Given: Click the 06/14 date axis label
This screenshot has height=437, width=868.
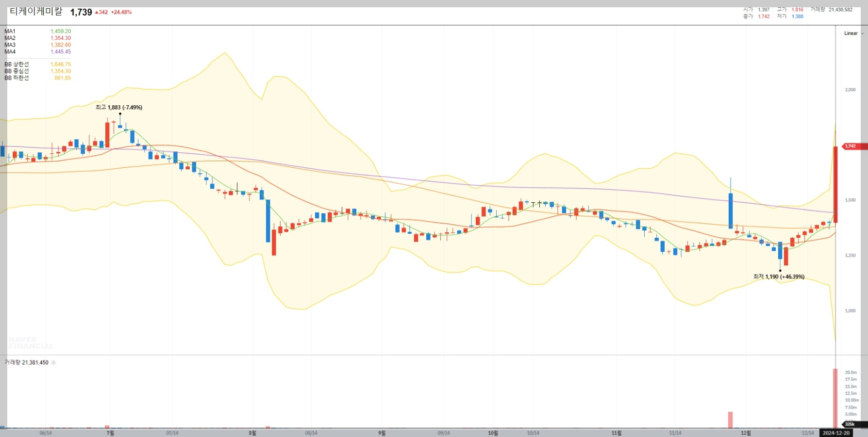Looking at the screenshot, I should pos(46,433).
